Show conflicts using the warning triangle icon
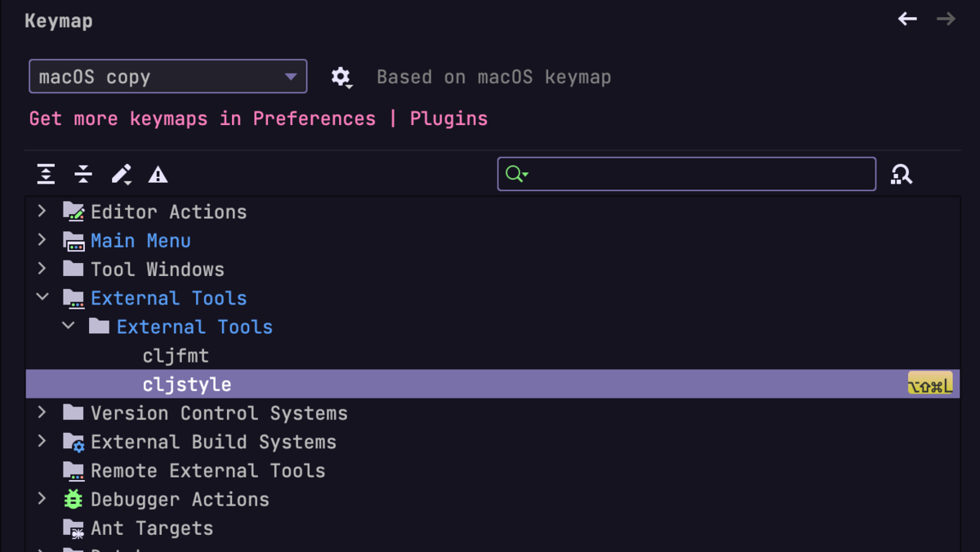This screenshot has height=552, width=980. [x=158, y=175]
